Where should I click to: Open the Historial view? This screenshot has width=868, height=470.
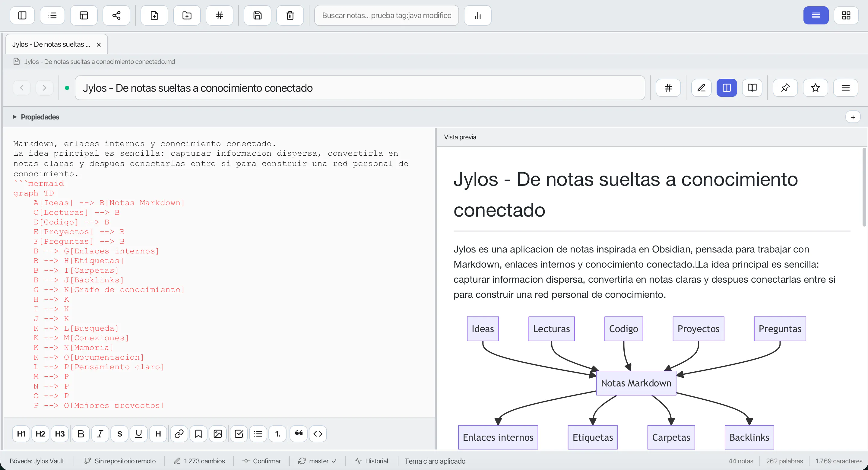(x=371, y=461)
